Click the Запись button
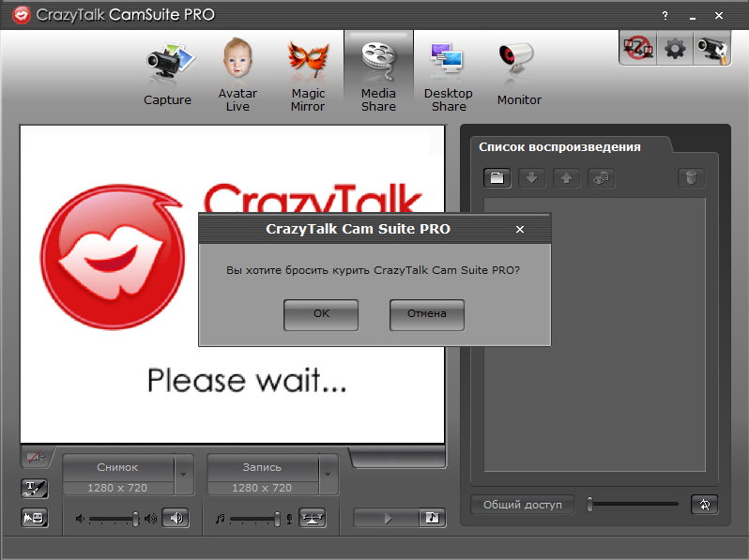The width and height of the screenshot is (749, 560). [262, 467]
